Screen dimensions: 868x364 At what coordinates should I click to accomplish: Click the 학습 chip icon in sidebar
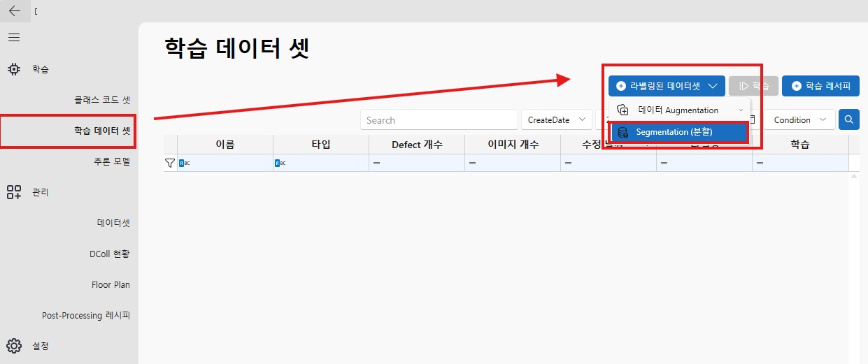(14, 69)
